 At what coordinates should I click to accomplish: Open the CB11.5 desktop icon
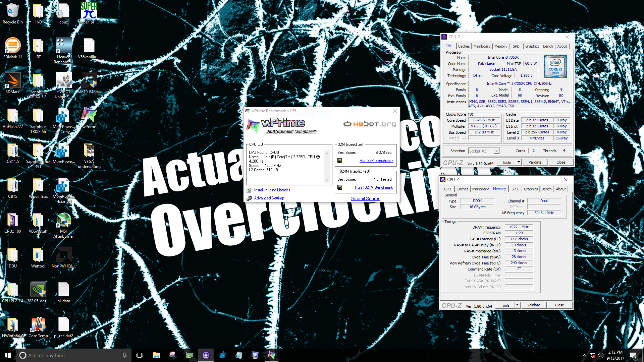tap(12, 153)
